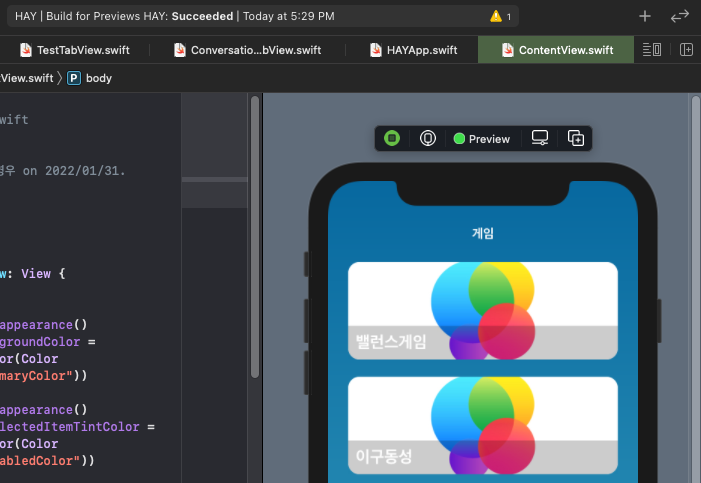
Task: Click the yellow warning indicator icon
Action: point(501,17)
